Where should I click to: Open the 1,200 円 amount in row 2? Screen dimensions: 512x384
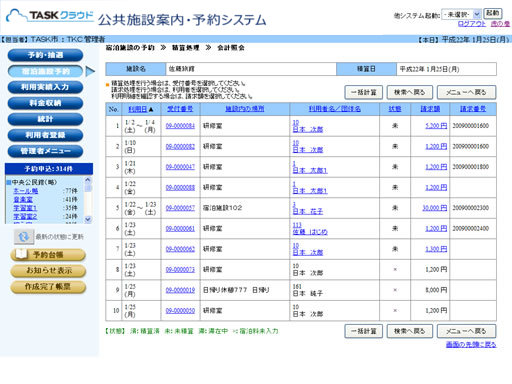coord(436,147)
